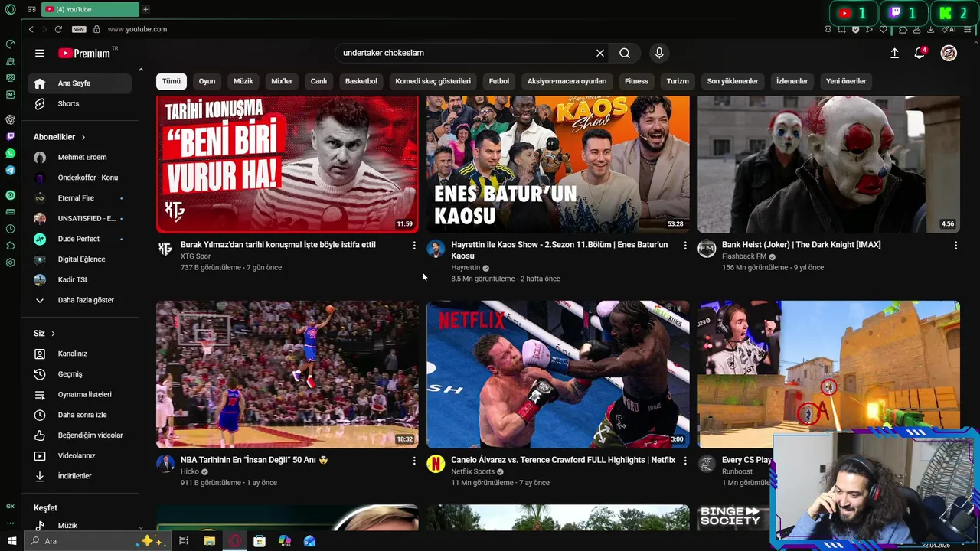Image resolution: width=980 pixels, height=551 pixels.
Task: Open more options for Bank Heist video
Action: [955, 246]
